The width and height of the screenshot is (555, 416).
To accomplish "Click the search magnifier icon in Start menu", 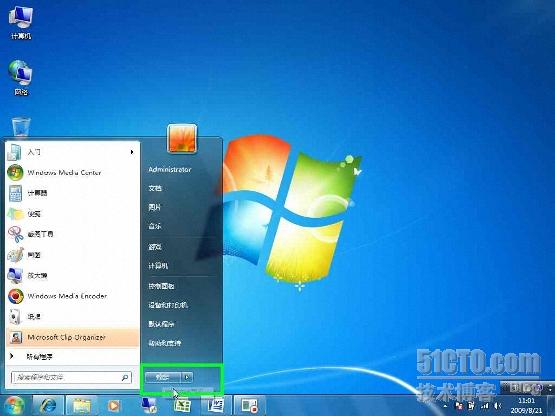I will coord(125,378).
